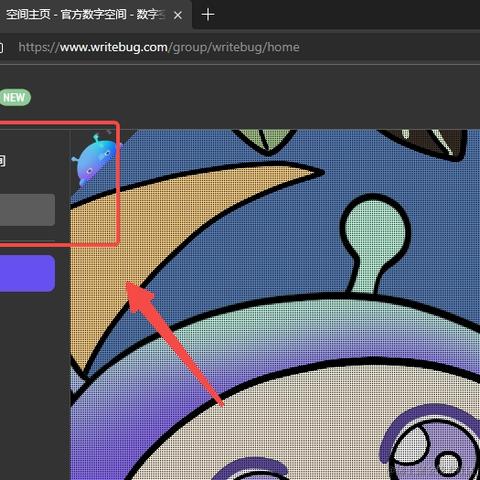Close the 空间主页 browser tab

(x=178, y=15)
